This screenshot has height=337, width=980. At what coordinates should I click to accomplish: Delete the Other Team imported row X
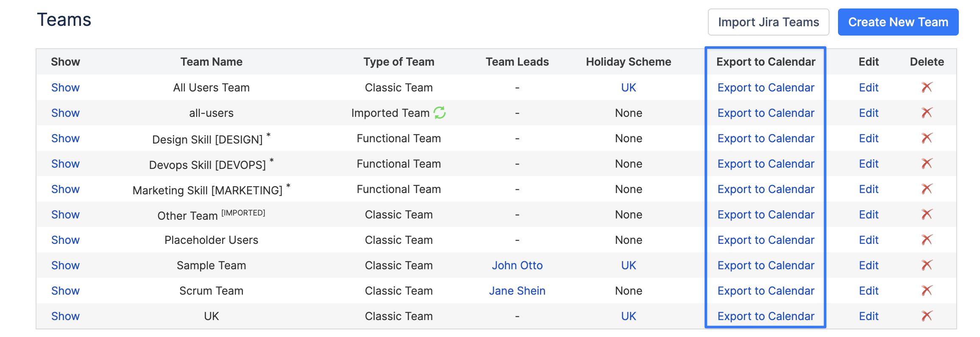tap(927, 214)
